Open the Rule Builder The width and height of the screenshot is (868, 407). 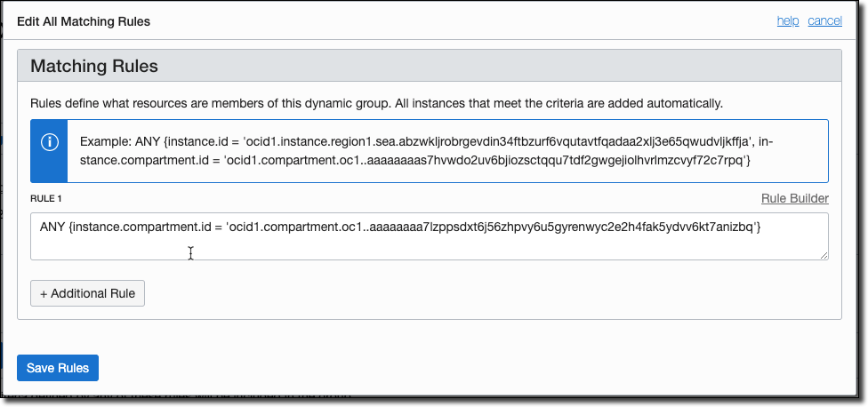tap(794, 198)
